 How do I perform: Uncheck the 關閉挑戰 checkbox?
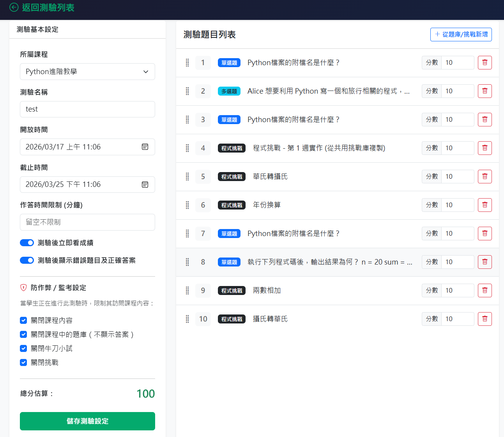click(x=23, y=362)
